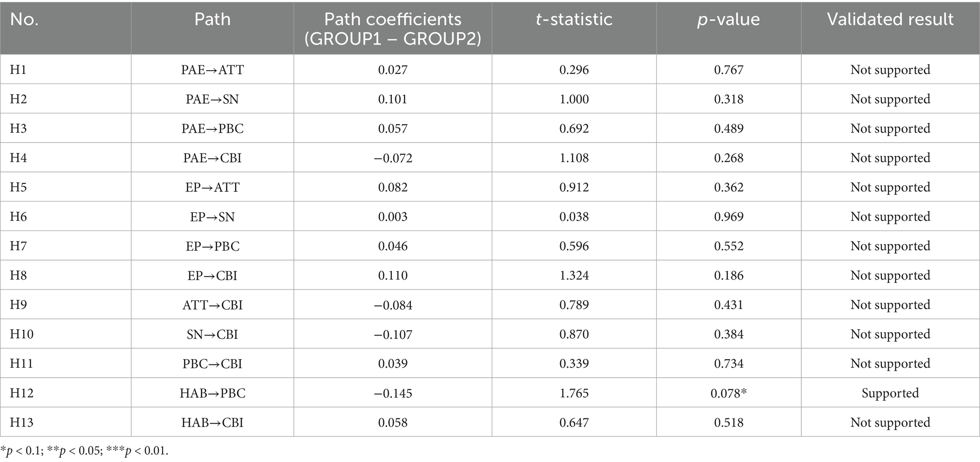This screenshot has height=462, width=980.
Task: Click the "Path" column header
Action: tap(212, 19)
